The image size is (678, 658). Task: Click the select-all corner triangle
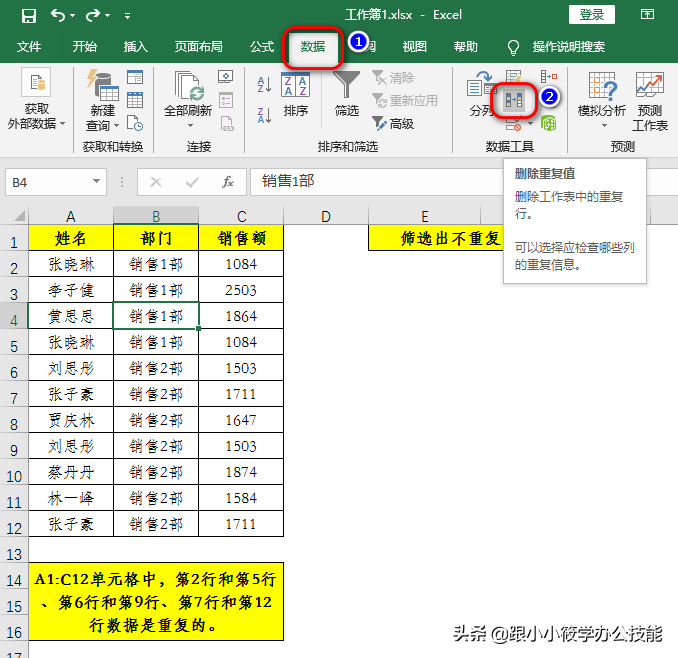(19, 215)
